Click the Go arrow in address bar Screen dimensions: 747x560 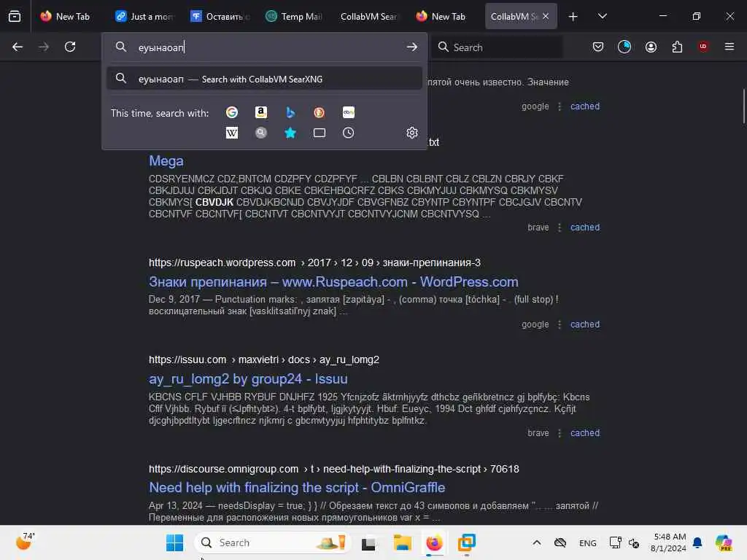point(412,47)
